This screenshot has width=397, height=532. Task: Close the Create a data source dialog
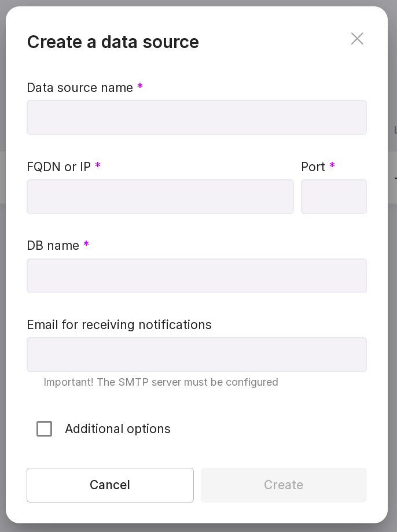point(357,39)
